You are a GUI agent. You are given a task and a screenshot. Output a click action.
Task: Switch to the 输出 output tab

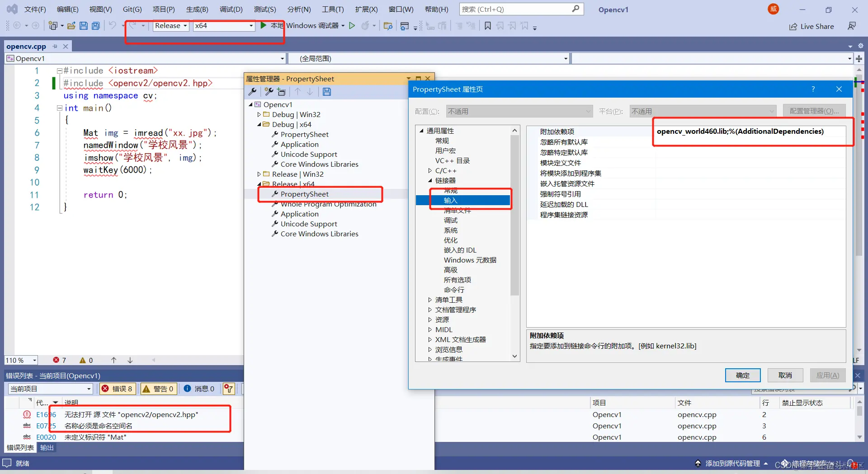tap(47, 448)
